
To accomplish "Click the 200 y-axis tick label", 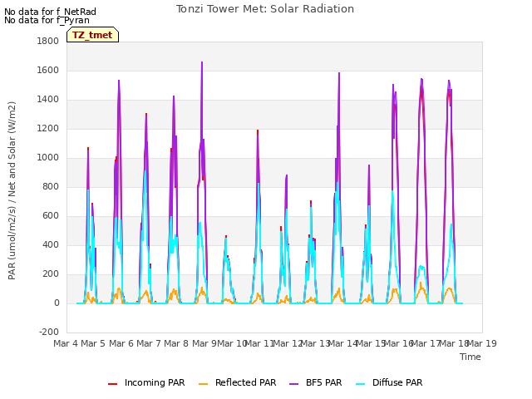I will 51,273.
